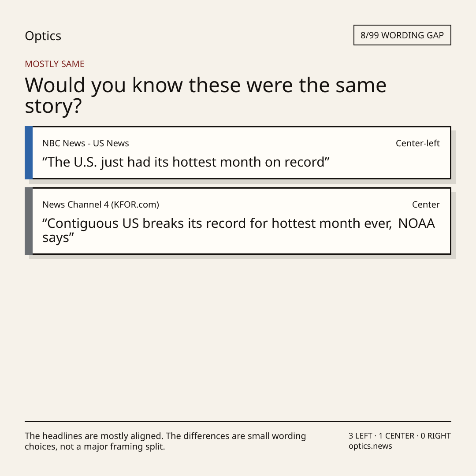Click the NBC News - US News source name
476x476 pixels.
point(86,143)
